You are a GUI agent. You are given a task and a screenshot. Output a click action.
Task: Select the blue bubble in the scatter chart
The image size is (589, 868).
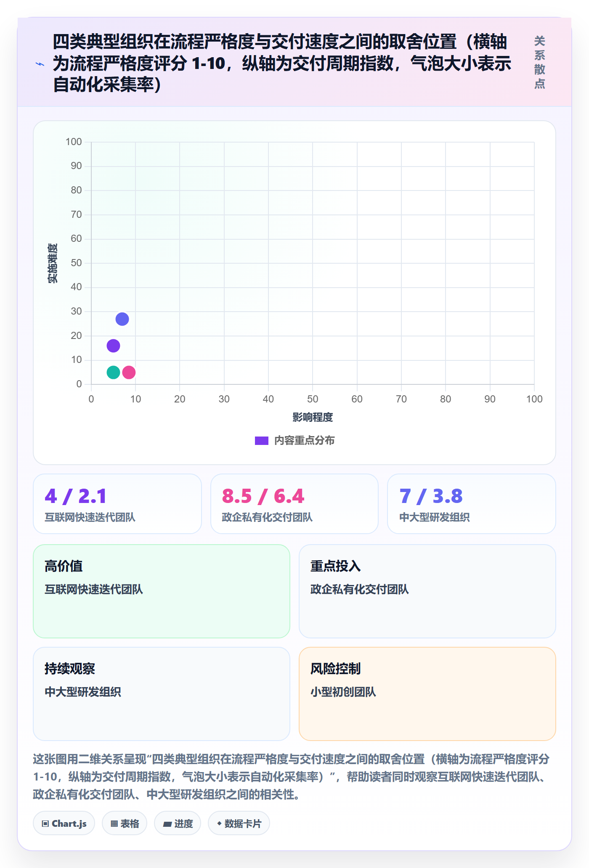(x=122, y=319)
